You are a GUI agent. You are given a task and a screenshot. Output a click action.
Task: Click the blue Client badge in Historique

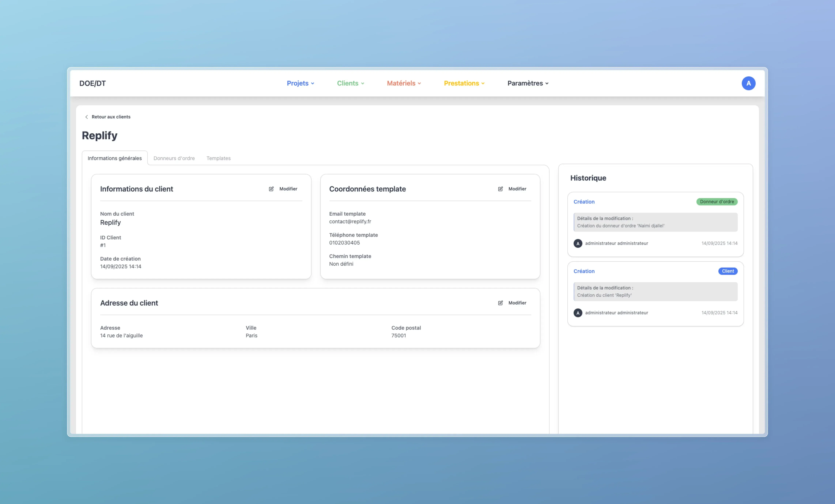point(728,271)
